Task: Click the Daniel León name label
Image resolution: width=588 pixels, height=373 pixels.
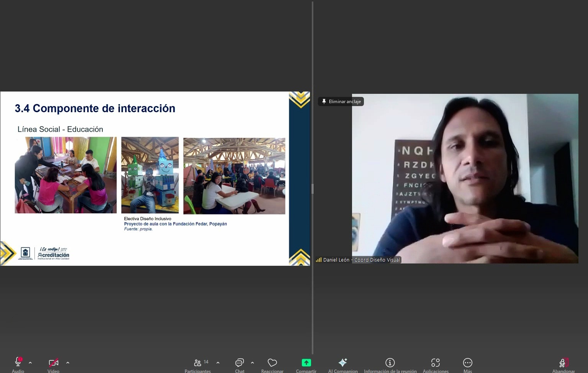Action: click(362, 260)
